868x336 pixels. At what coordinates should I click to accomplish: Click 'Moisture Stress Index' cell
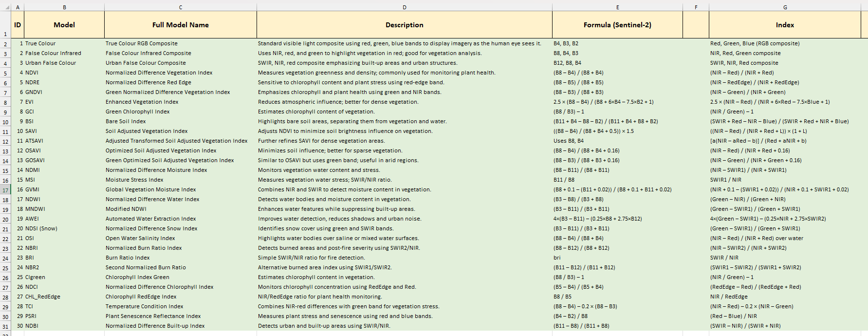click(x=181, y=180)
